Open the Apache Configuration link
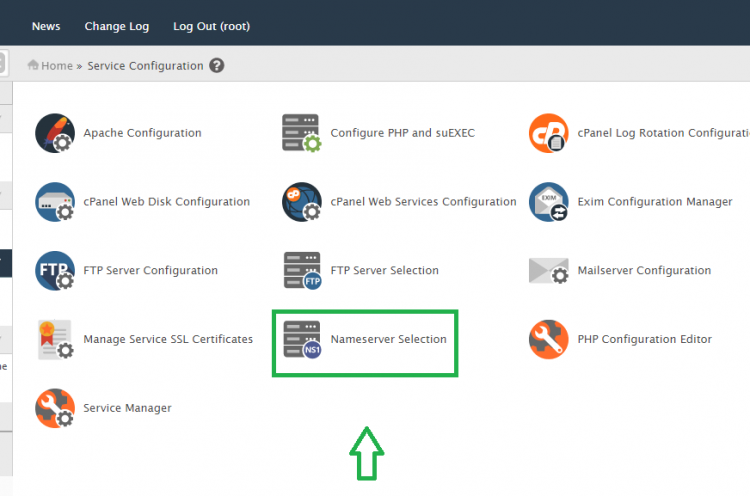Image resolution: width=750 pixels, height=496 pixels. 143,133
